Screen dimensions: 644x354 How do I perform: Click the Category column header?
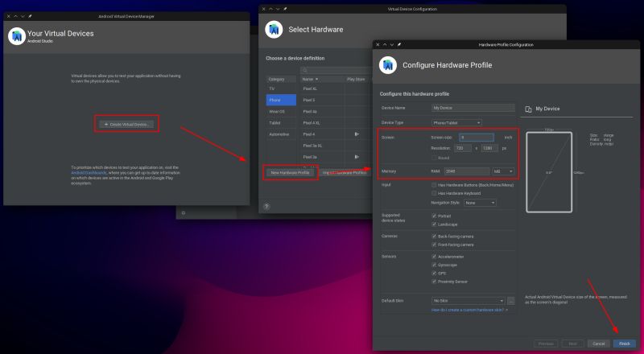coord(281,79)
